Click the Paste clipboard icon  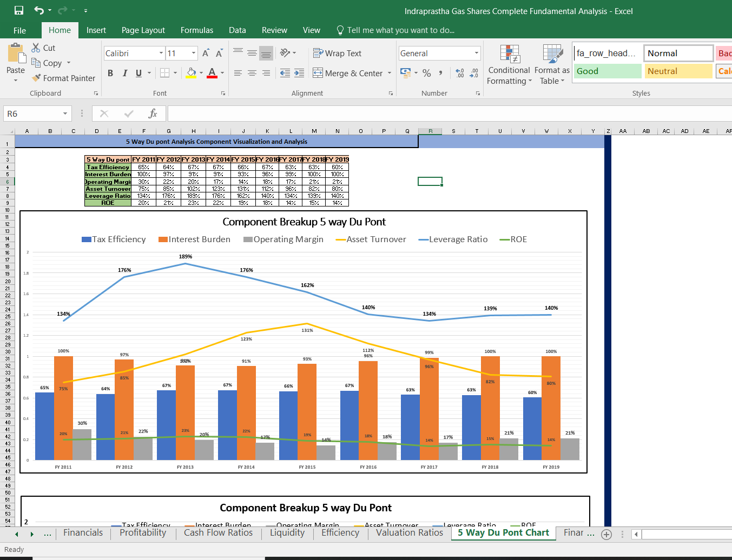(16, 54)
